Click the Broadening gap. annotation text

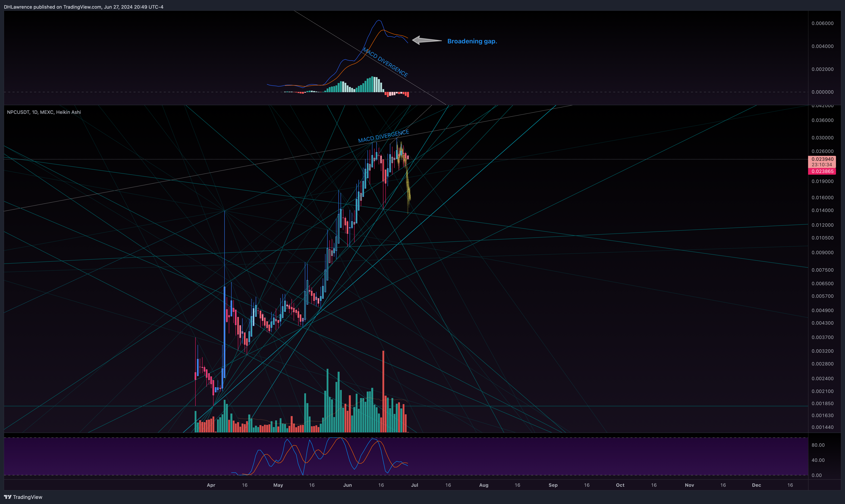pyautogui.click(x=472, y=41)
